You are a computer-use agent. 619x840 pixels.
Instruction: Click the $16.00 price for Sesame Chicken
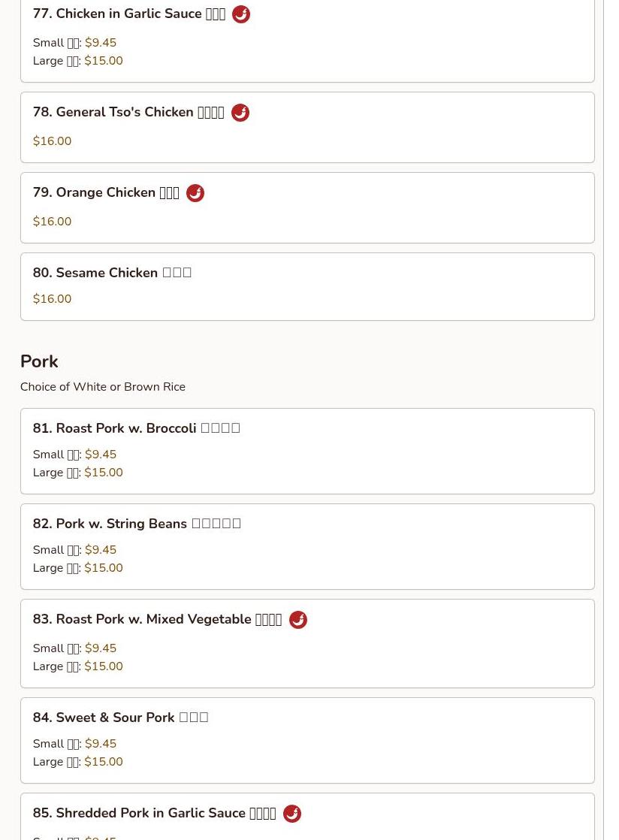tap(52, 299)
